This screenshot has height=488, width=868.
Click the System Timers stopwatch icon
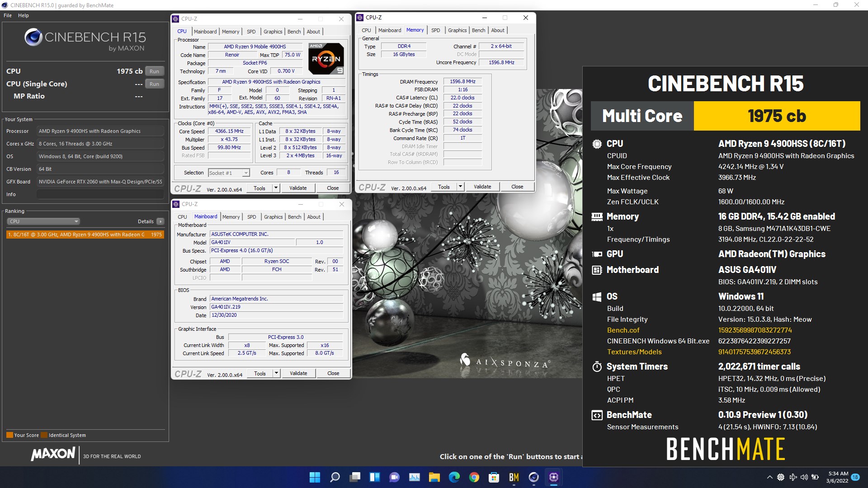[x=597, y=366]
